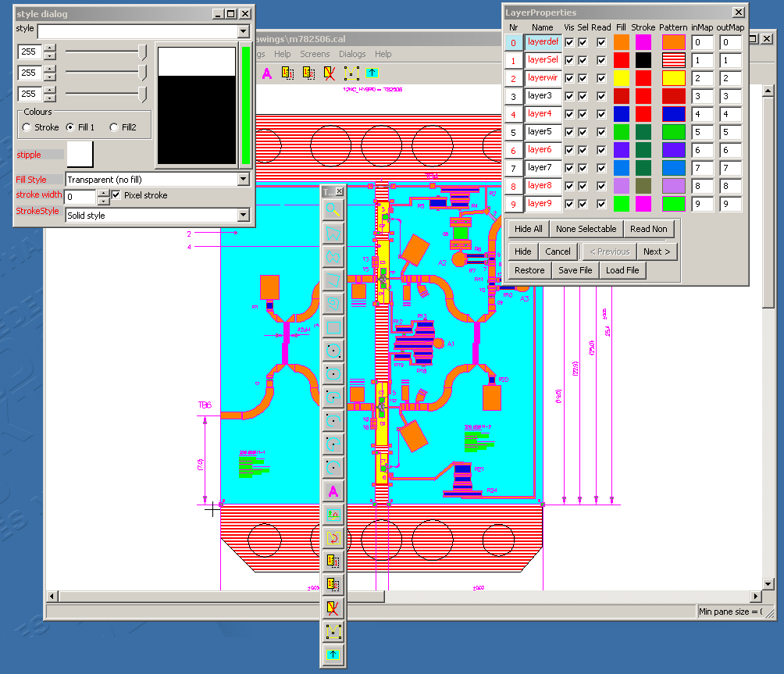784x674 pixels.
Task: Click the Save File button
Action: coord(575,270)
